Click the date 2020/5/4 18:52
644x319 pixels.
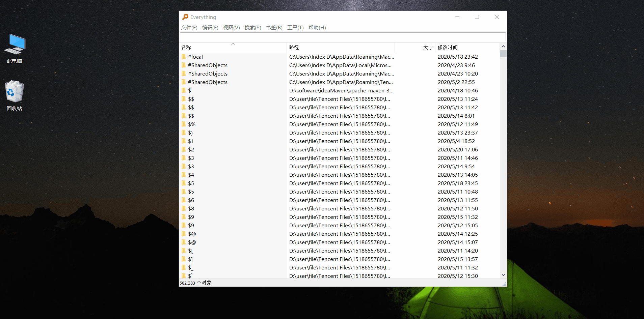click(x=456, y=141)
